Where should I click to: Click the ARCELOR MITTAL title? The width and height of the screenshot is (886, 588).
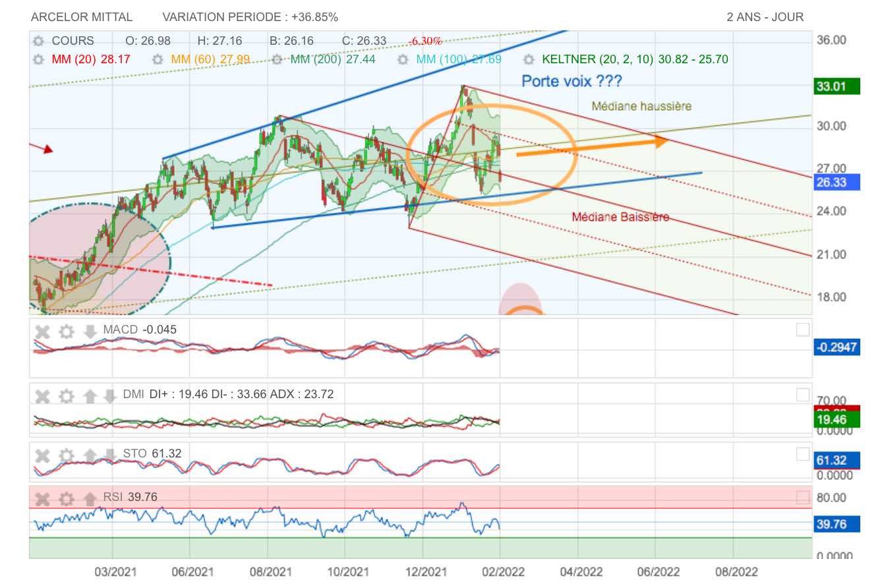[x=82, y=17]
